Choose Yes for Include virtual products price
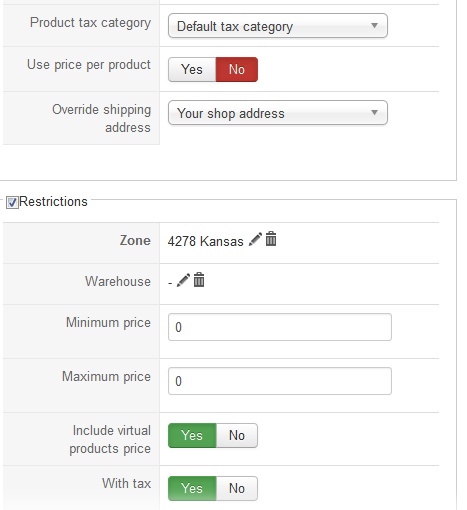This screenshot has width=467, height=510. 192,435
